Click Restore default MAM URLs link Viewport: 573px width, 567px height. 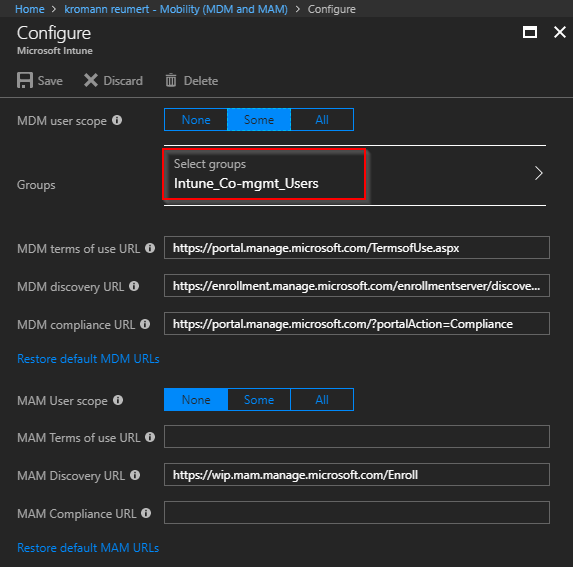[88, 548]
